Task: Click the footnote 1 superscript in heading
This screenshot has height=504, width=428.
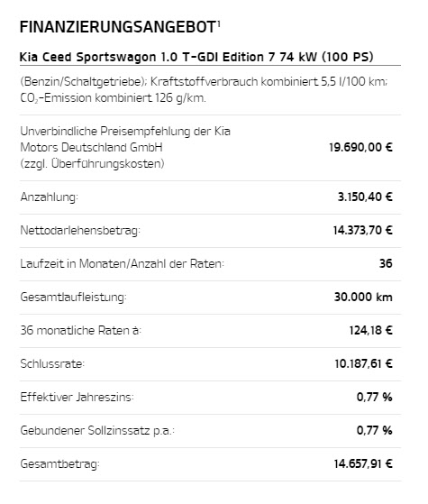Action: (218, 23)
